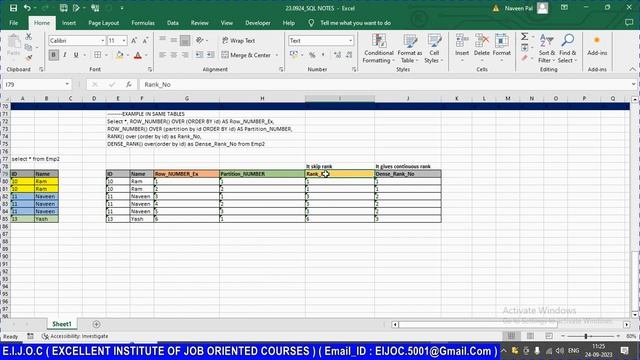Apply the red Font Color
Image resolution: width=640 pixels, height=360 pixels.
[x=138, y=55]
